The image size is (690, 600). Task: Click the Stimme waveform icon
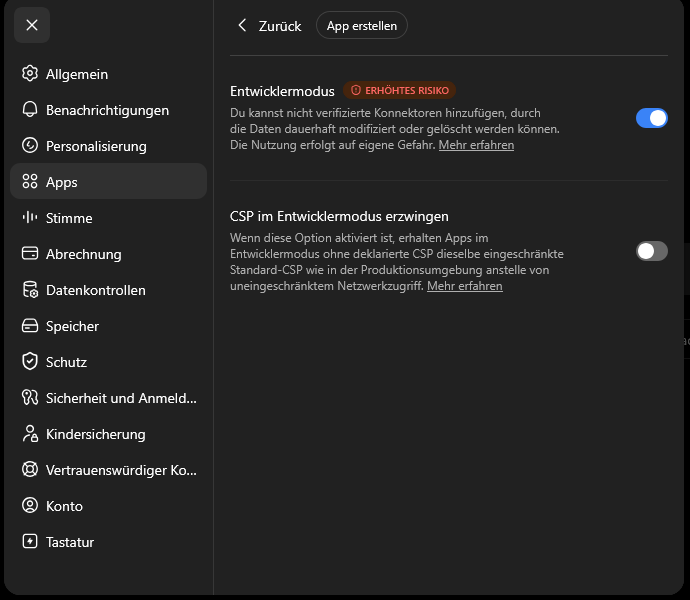click(x=30, y=217)
